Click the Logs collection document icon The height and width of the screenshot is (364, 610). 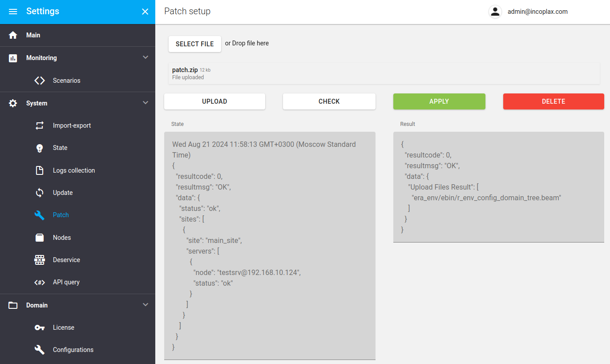tap(40, 170)
